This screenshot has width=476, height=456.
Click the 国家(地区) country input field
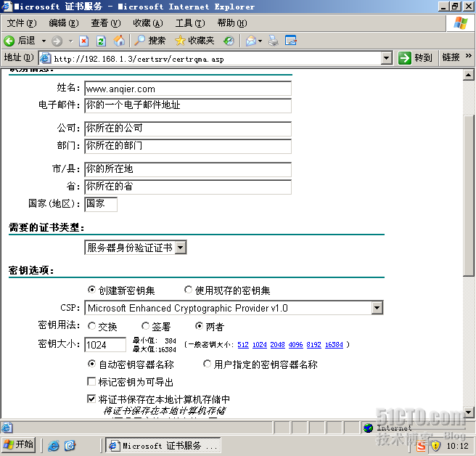[101, 204]
